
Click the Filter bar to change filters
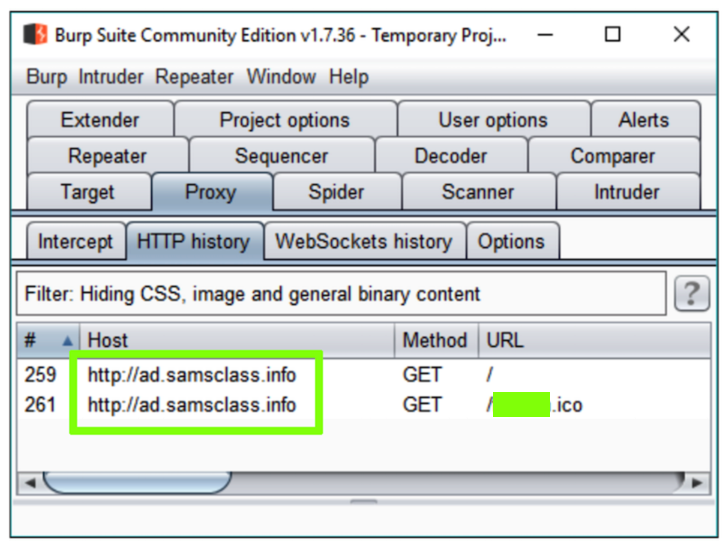(340, 294)
